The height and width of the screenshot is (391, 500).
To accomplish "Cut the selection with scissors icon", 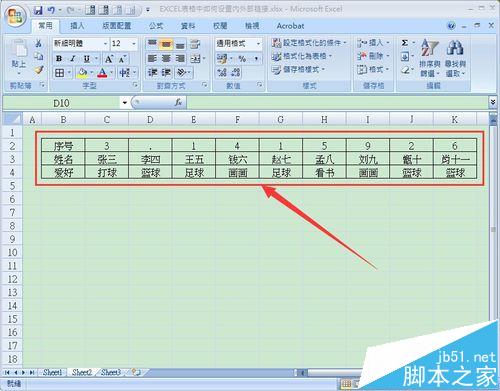I will point(38,43).
